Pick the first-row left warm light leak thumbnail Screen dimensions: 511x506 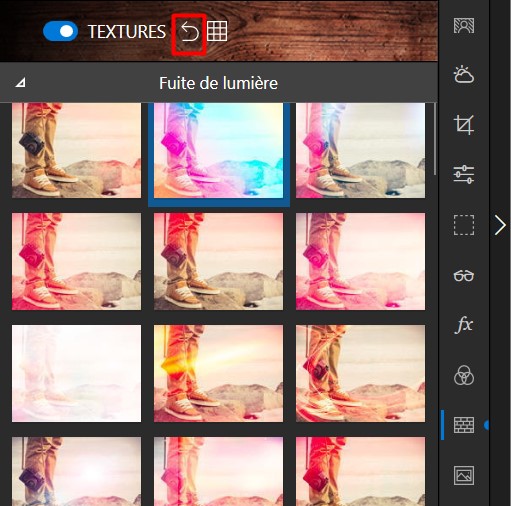pyautogui.click(x=76, y=150)
